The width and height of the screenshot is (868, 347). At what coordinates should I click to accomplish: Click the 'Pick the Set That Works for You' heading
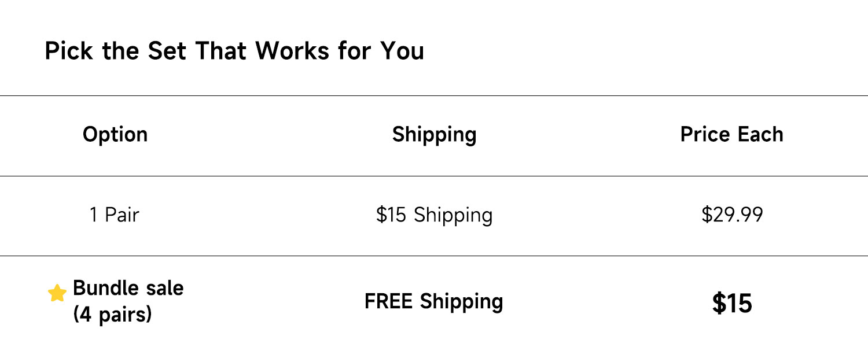pos(234,51)
